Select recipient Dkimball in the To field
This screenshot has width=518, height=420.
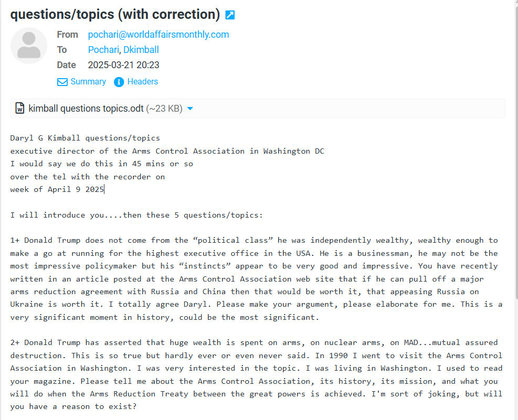click(141, 50)
